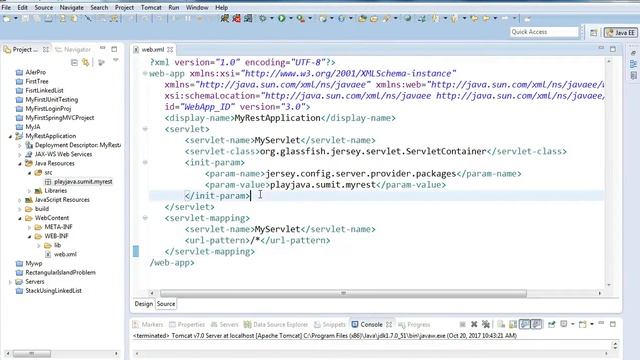Click the New file toolbar icon

(x=7, y=19)
